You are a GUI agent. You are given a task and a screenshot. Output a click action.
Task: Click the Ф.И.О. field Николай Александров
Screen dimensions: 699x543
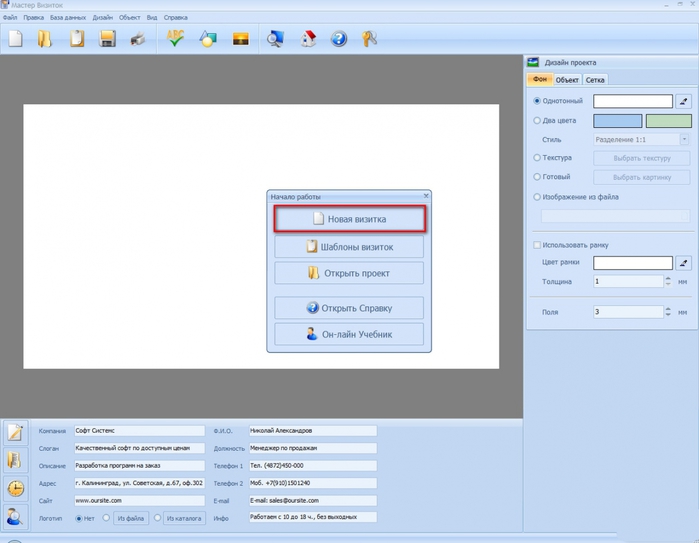312,431
